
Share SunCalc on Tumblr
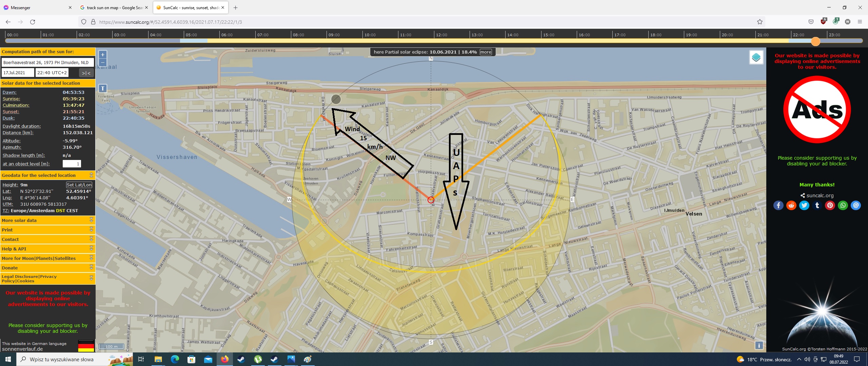click(x=817, y=205)
